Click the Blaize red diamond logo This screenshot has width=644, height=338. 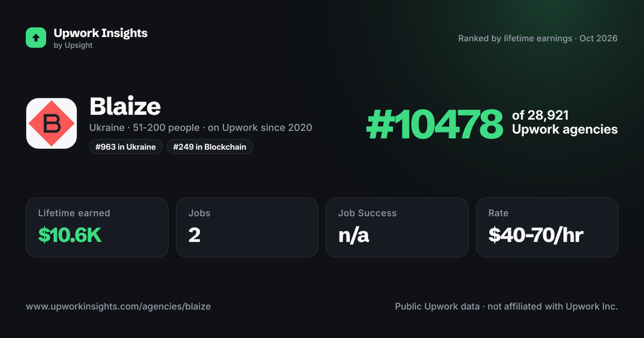tap(52, 123)
